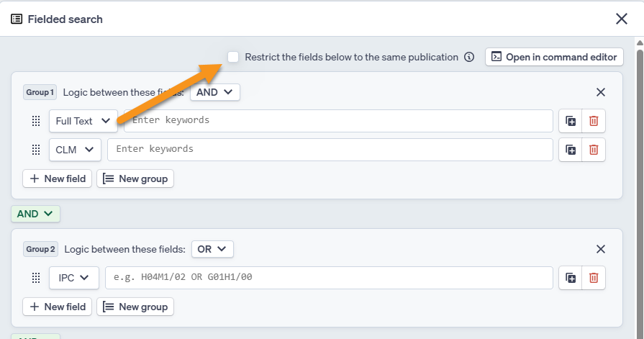Image resolution: width=644 pixels, height=339 pixels.
Task: Click the drag handle of the IPC row
Action: pos(36,278)
